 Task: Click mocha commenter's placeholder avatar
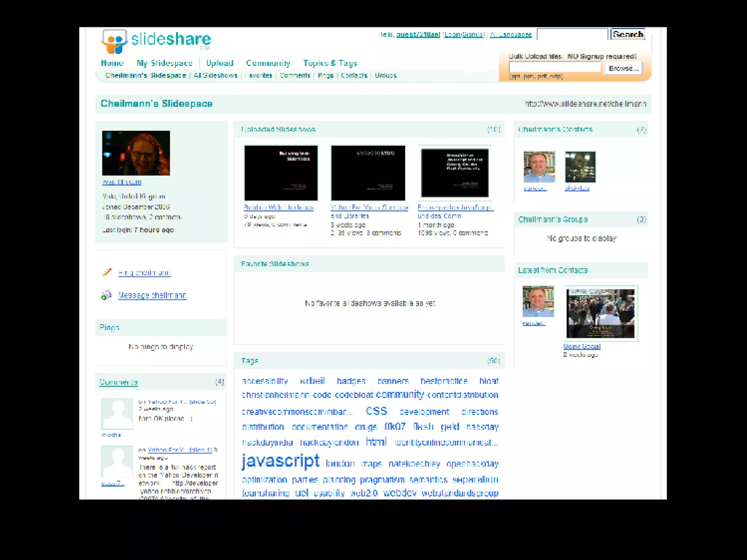click(x=117, y=413)
